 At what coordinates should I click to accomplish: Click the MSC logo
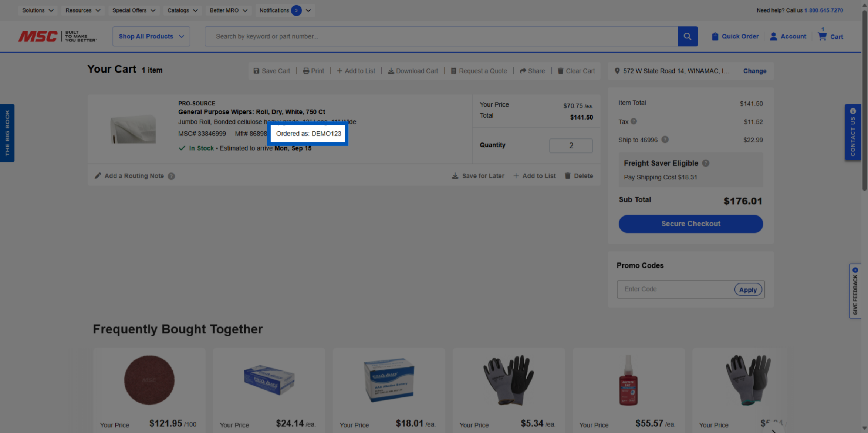point(57,36)
